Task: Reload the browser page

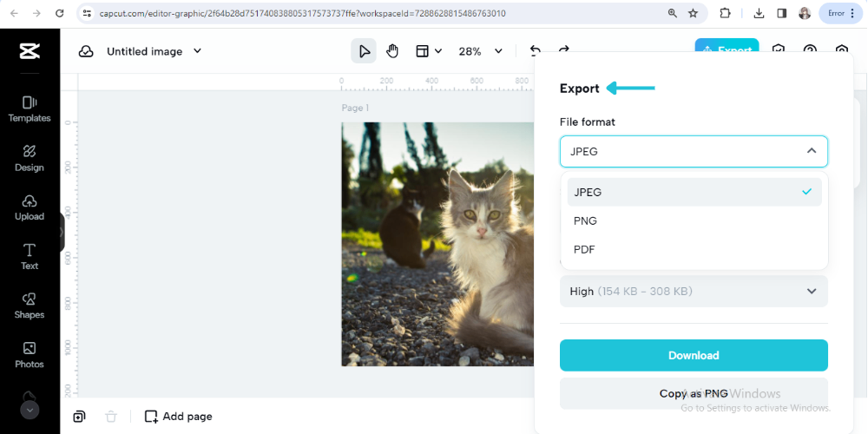Action: click(x=60, y=13)
